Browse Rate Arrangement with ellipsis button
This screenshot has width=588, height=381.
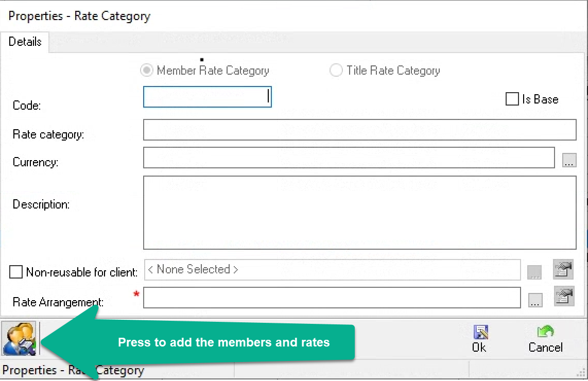pyautogui.click(x=535, y=300)
